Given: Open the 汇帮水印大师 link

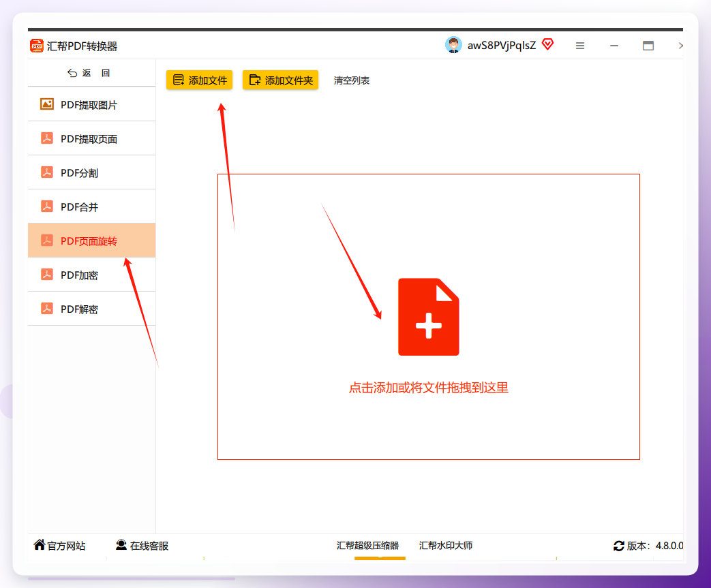Looking at the screenshot, I should click(446, 545).
